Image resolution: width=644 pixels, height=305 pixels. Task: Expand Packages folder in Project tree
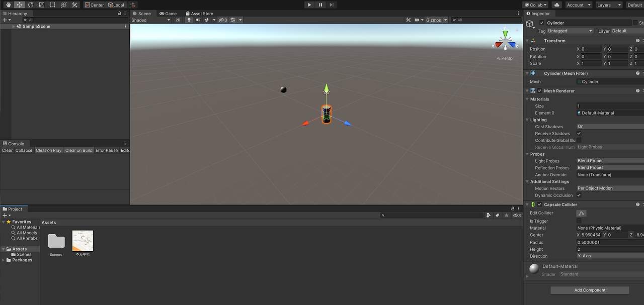coord(3,260)
